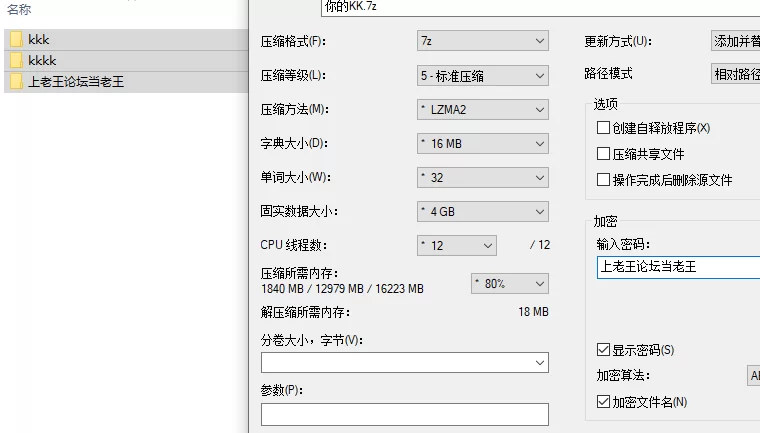Image resolution: width=760 pixels, height=433 pixels.
Task: Toggle 加密文件名 checkbox
Action: [603, 401]
